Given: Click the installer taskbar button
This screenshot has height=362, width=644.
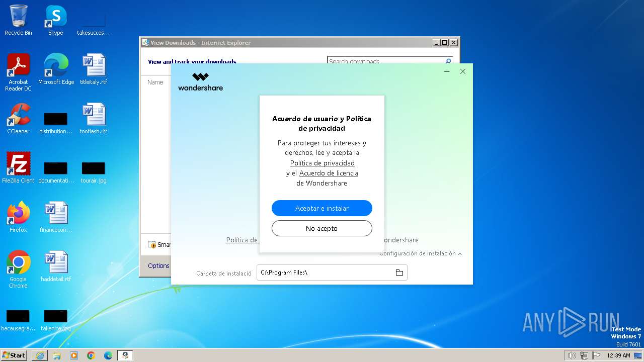Looking at the screenshot, I should tap(125, 355).
